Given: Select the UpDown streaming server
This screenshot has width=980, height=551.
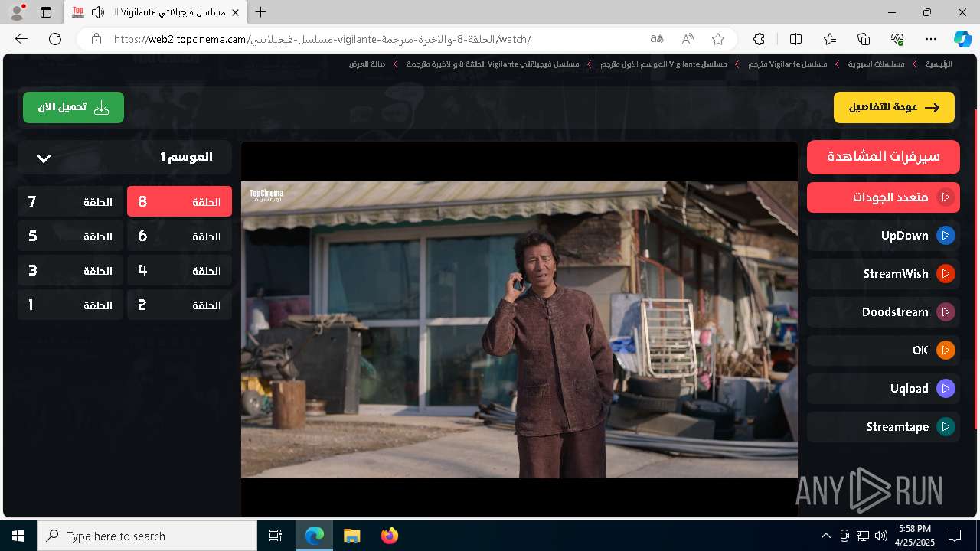Looking at the screenshot, I should pos(884,236).
